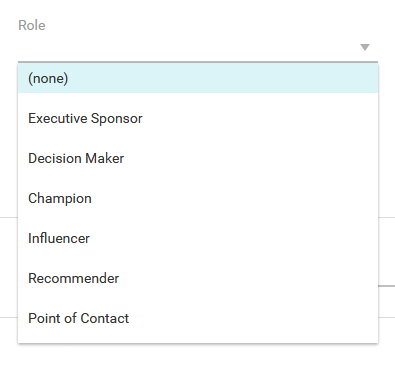395x366 pixels.
Task: Assign the Decision Maker role
Action: point(198,158)
